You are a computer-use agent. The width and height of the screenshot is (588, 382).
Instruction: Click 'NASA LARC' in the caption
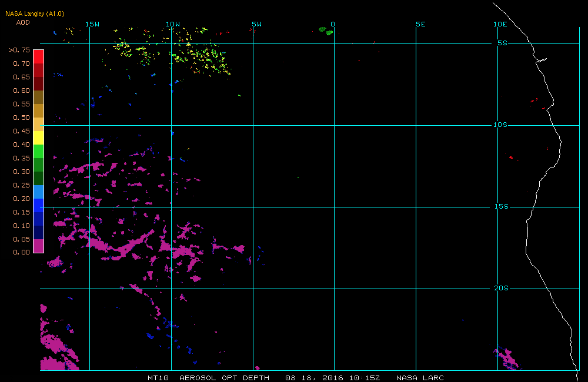(420, 378)
